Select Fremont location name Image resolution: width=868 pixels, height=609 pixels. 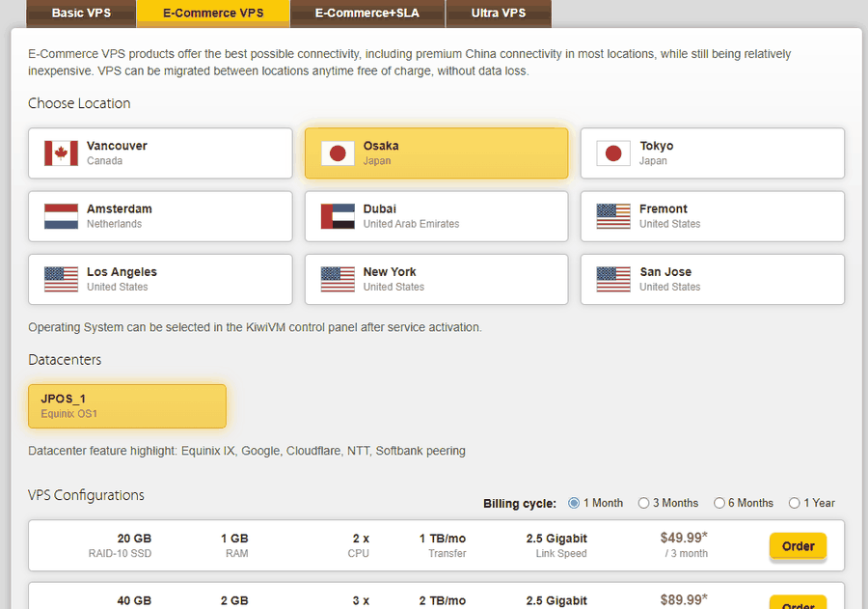(x=664, y=208)
